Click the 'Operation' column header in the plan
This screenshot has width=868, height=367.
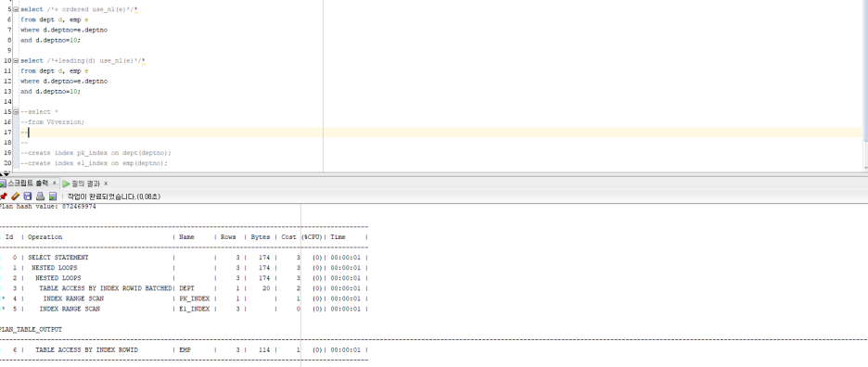[45, 237]
